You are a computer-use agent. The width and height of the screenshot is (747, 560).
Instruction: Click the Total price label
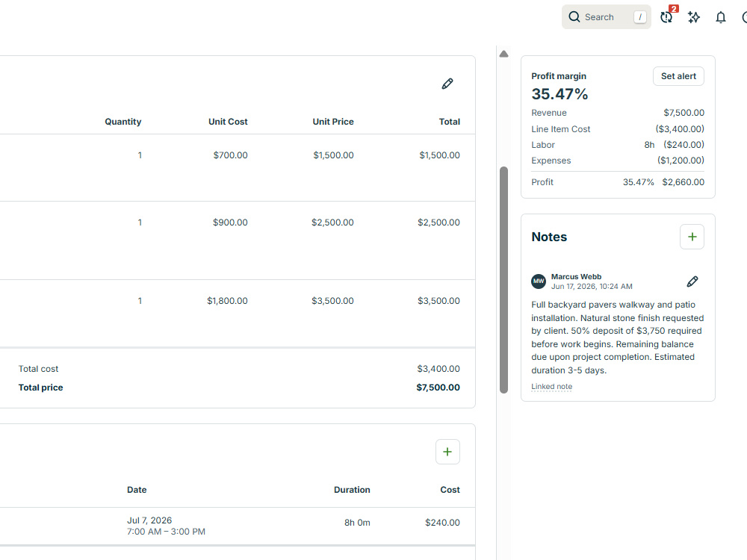coord(40,388)
